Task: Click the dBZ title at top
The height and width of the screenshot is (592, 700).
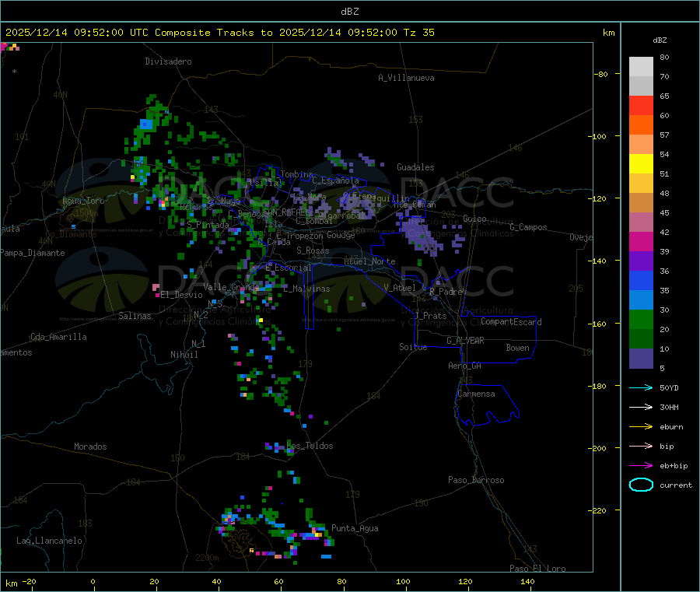Action: 349,12
